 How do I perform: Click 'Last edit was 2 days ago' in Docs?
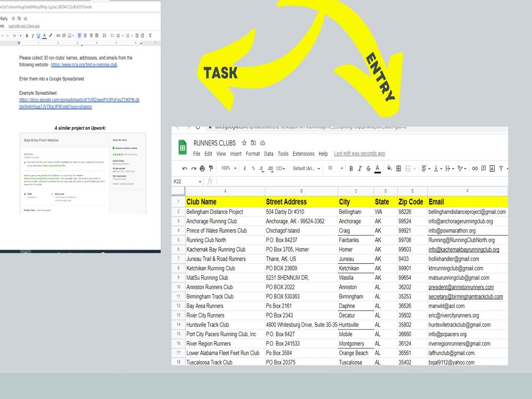point(24,26)
